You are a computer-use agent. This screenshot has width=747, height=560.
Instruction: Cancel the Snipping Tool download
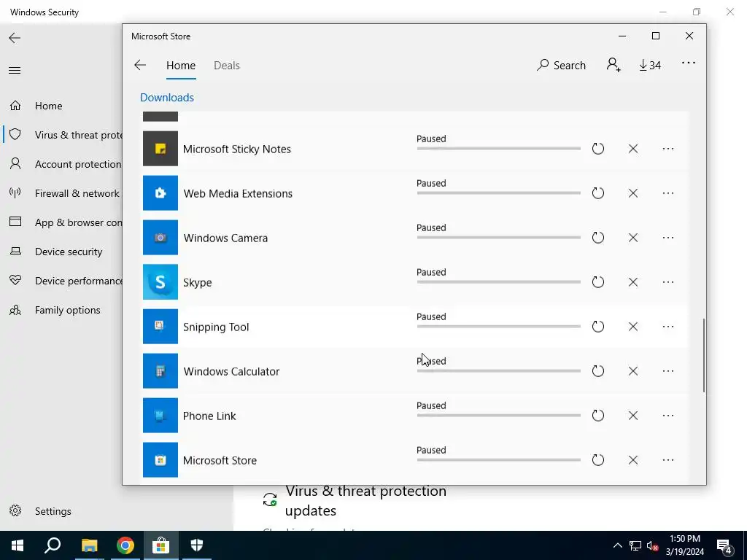633,327
